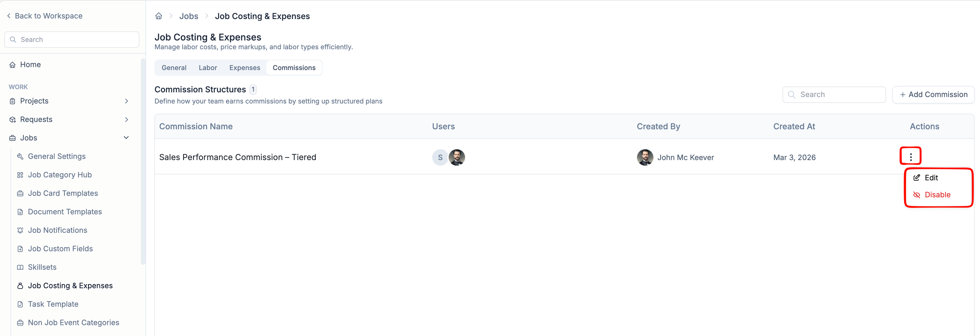Click the 'Mar 3, 2026' date cell
This screenshot has width=980, height=336.
tap(794, 157)
